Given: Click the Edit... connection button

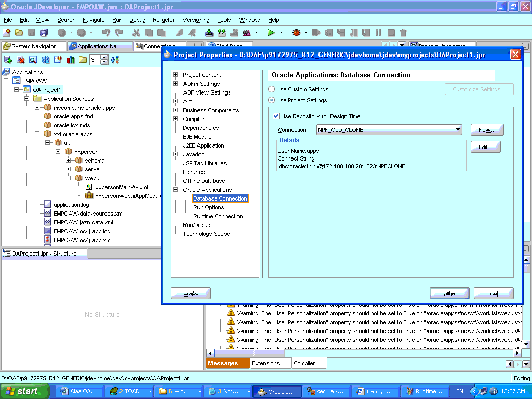Looking at the screenshot, I should click(486, 147).
